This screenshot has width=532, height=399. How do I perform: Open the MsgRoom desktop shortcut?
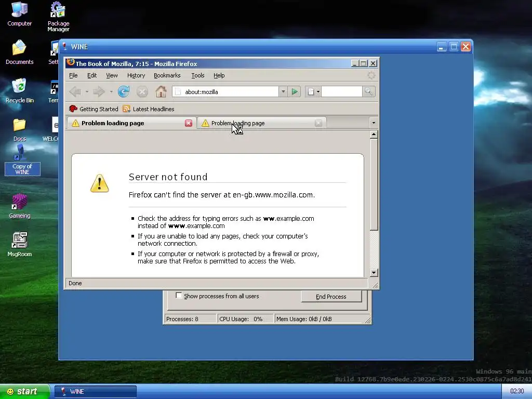tap(19, 245)
